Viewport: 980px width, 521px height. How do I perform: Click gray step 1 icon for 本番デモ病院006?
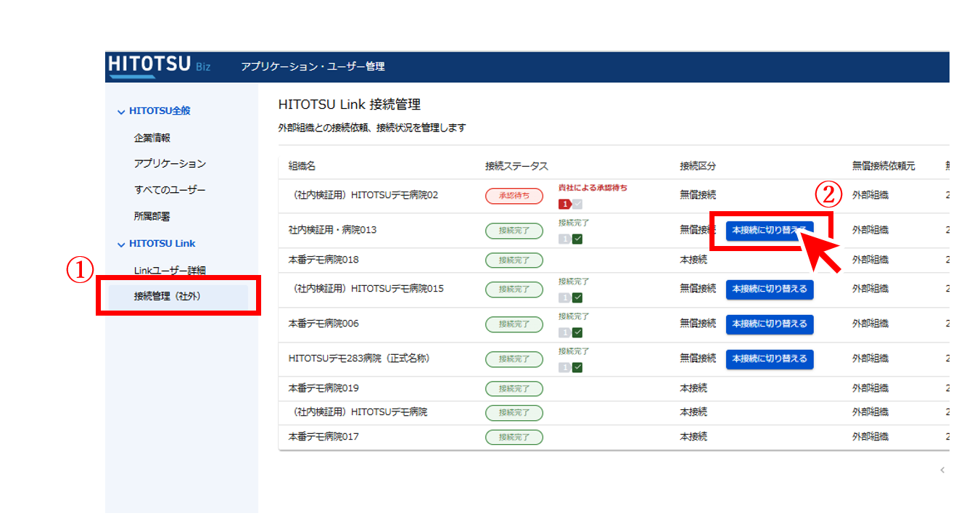[x=564, y=332]
